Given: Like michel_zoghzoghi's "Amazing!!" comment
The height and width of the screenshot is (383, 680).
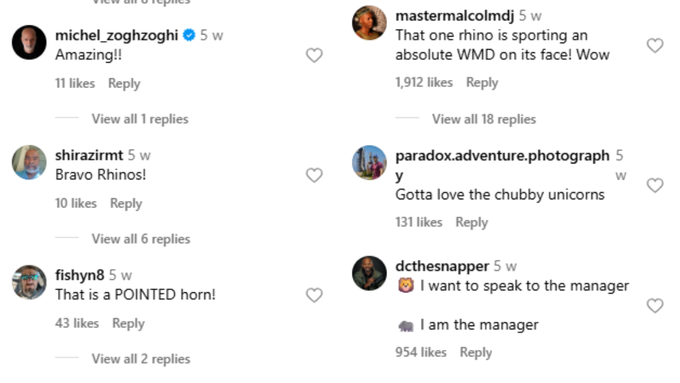Looking at the screenshot, I should click(314, 56).
